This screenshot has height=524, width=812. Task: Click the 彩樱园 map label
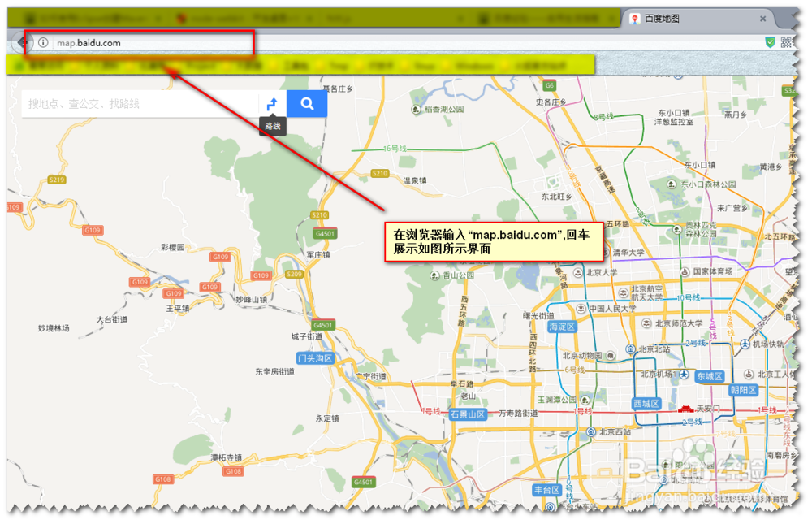tap(172, 247)
